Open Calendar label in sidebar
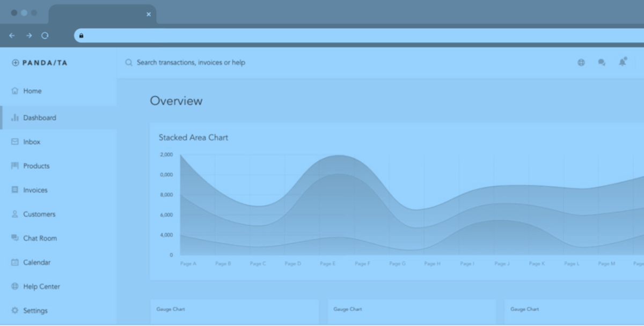644x326 pixels. coord(37,263)
